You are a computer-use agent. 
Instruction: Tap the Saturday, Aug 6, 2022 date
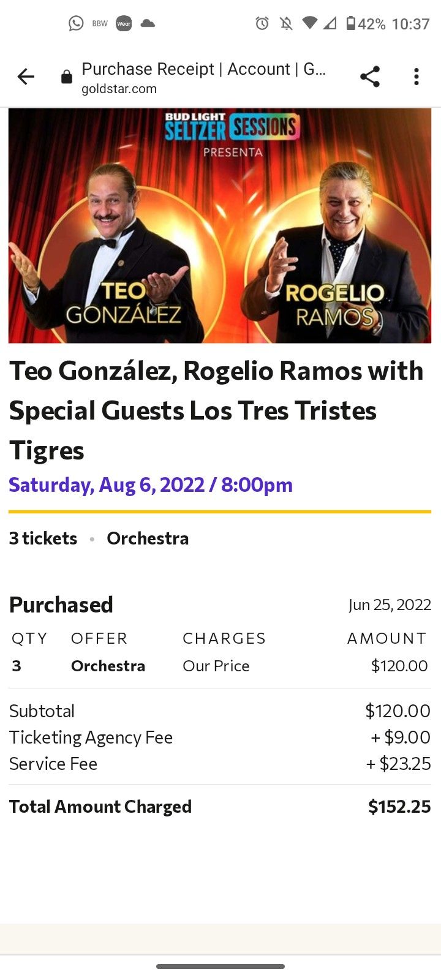[x=151, y=485]
